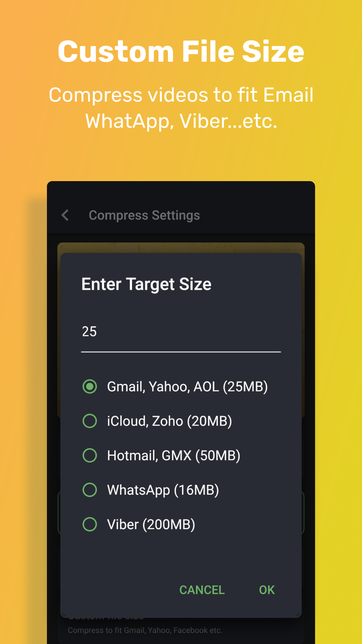The height and width of the screenshot is (644, 362).
Task: Tap the back arrow on Compress Settings
Action: (65, 215)
